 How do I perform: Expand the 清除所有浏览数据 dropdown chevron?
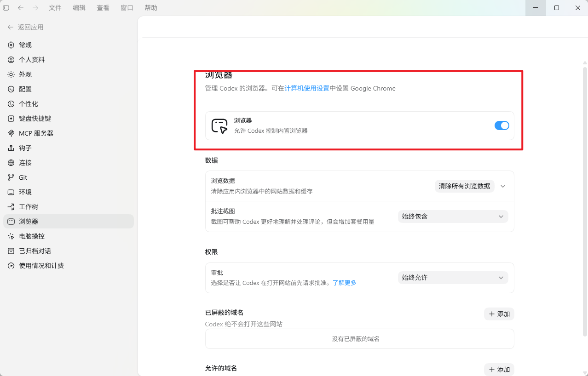[x=503, y=186]
